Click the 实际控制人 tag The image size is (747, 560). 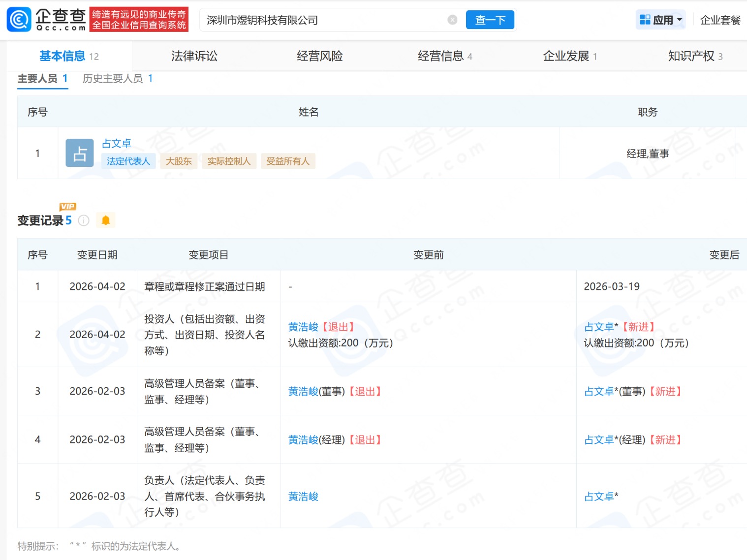click(229, 161)
